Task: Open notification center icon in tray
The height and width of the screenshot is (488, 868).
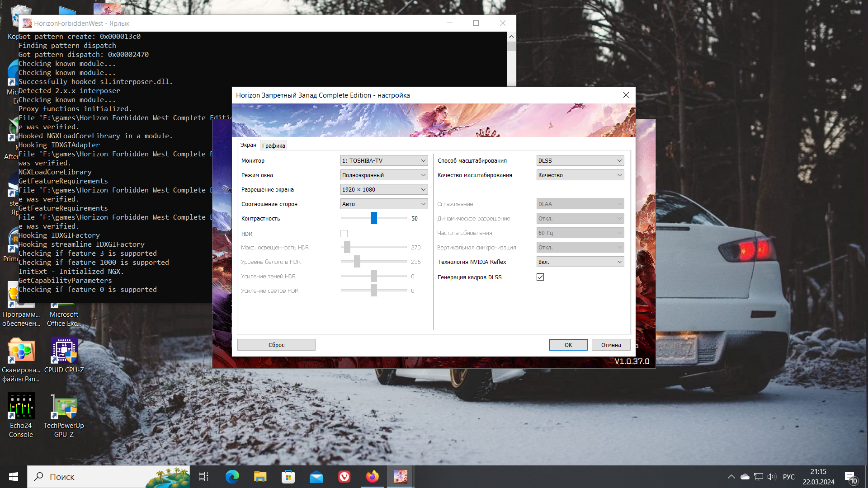Action: (850, 477)
